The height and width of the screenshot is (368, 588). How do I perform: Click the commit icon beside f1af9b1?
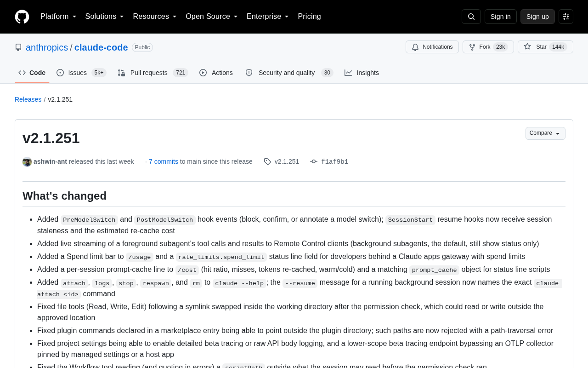314,161
